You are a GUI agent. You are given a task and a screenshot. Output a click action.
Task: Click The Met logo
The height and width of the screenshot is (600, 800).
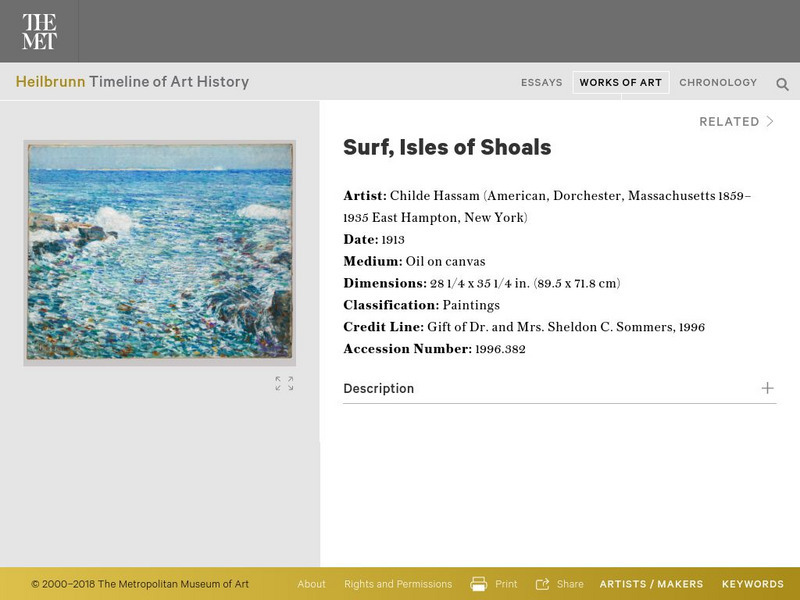point(39,31)
